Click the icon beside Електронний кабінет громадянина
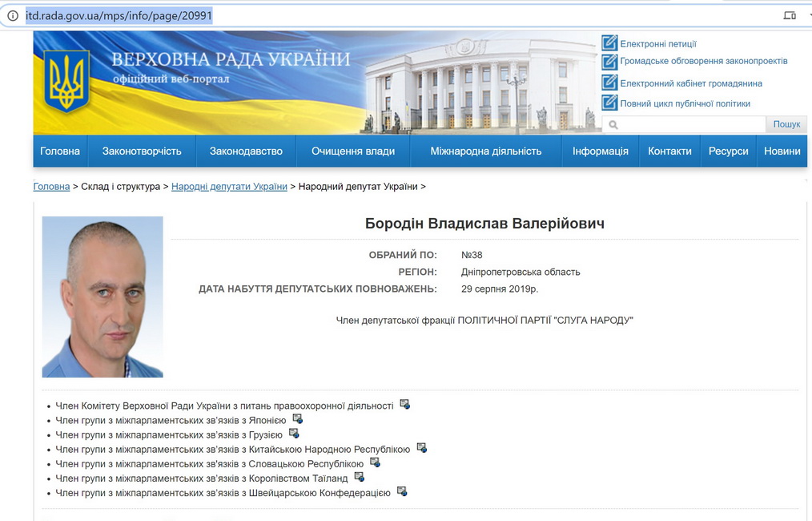Viewport: 812px width, 521px height. click(x=609, y=83)
